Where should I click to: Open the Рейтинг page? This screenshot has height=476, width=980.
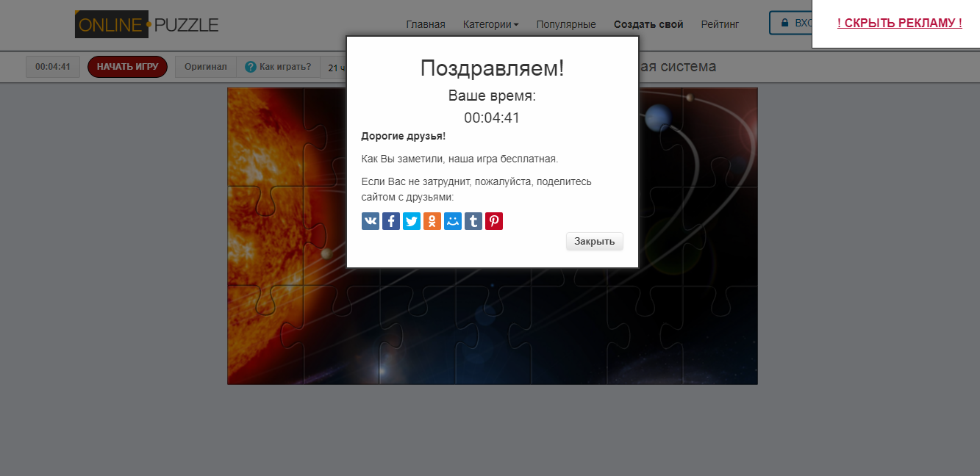pos(720,24)
